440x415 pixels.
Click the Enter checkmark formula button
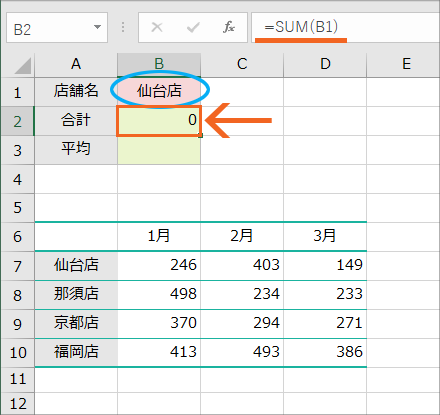pyautogui.click(x=193, y=27)
